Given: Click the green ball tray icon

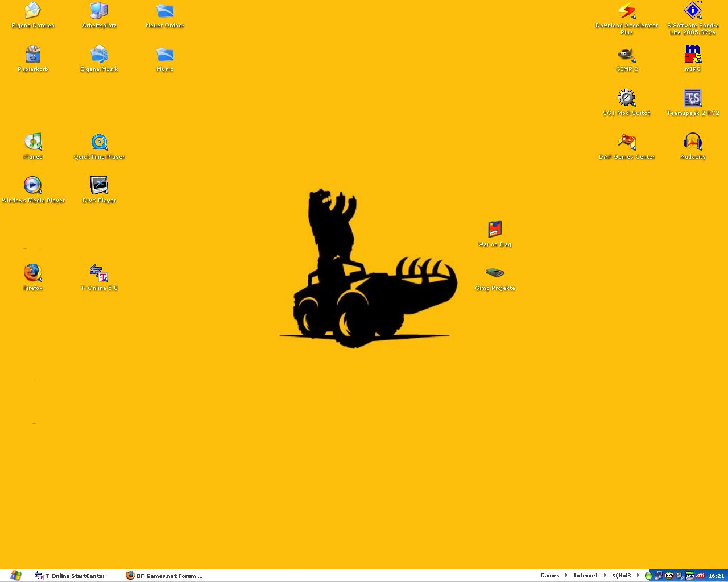Looking at the screenshot, I should click(x=648, y=576).
